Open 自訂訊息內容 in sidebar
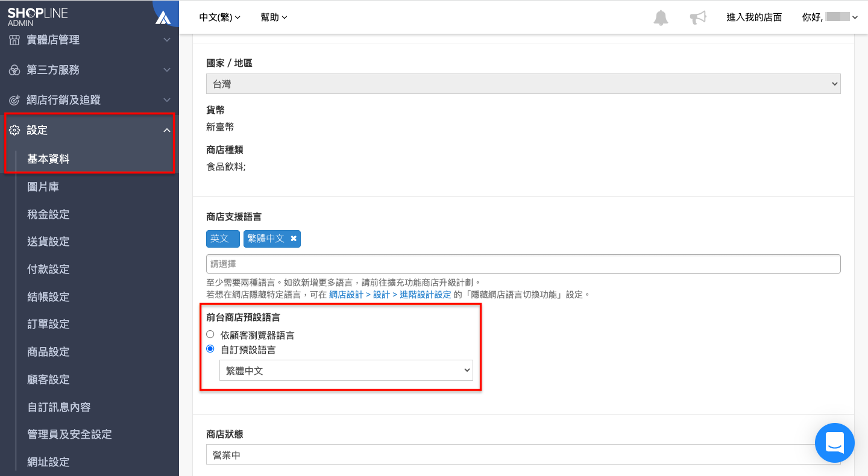The image size is (868, 476). [59, 407]
